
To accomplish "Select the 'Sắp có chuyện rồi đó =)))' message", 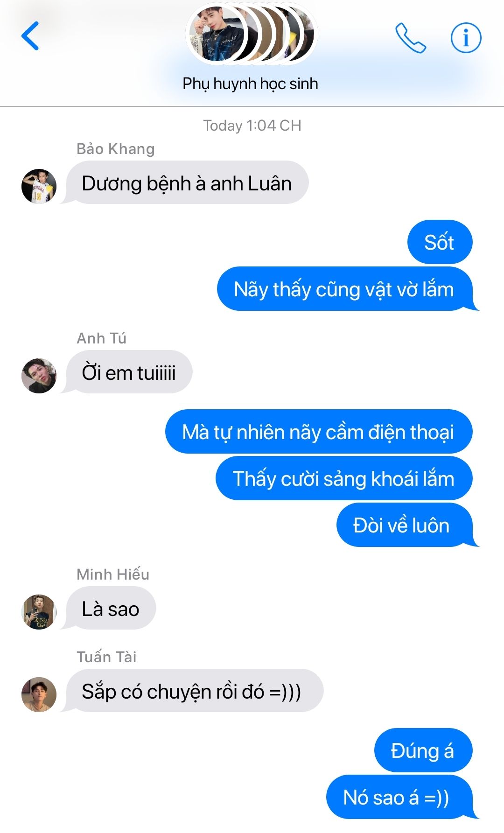I will click(x=194, y=691).
